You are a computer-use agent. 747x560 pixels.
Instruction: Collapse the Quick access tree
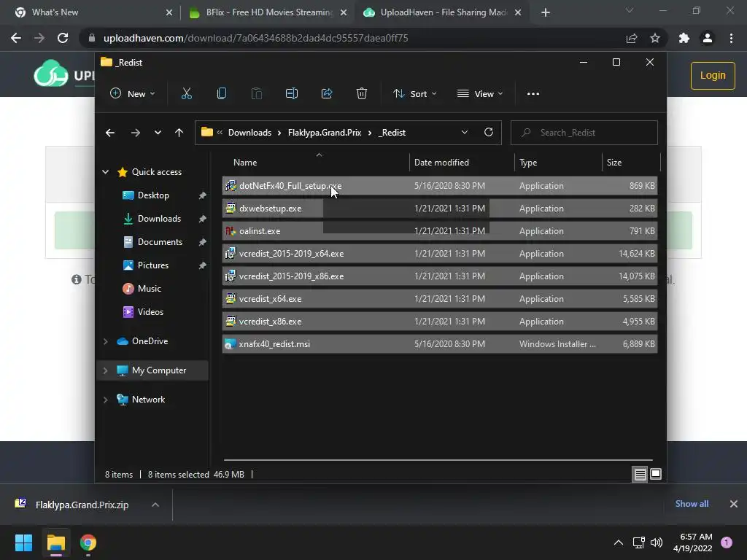(x=105, y=172)
